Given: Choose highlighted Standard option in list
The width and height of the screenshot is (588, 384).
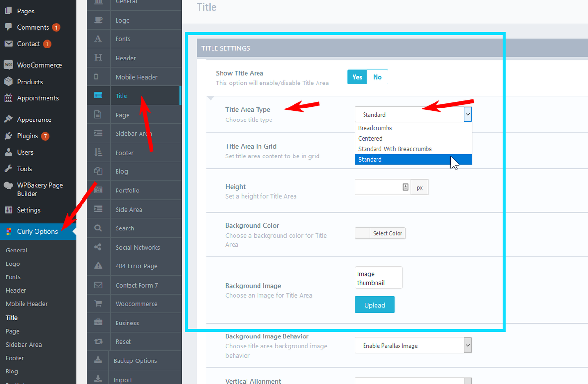Looking at the screenshot, I should pos(413,159).
